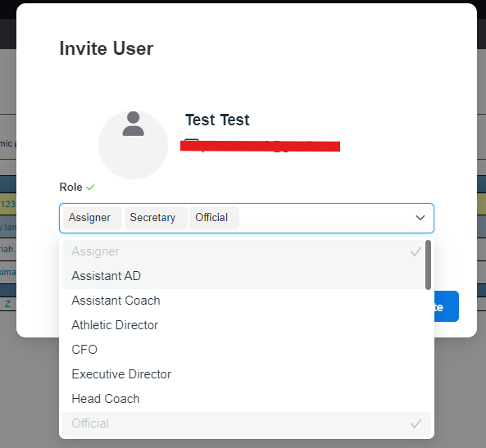Screen dimensions: 486x448
Task: Collapse the Role dropdown with the chevron arrow
Action: click(x=420, y=218)
